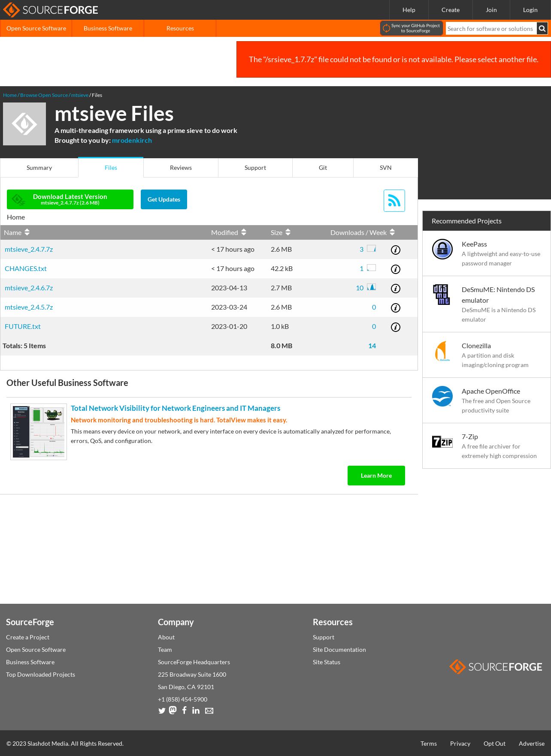Open Apache OpenOffice project icon
This screenshot has height=756, width=551.
(442, 396)
